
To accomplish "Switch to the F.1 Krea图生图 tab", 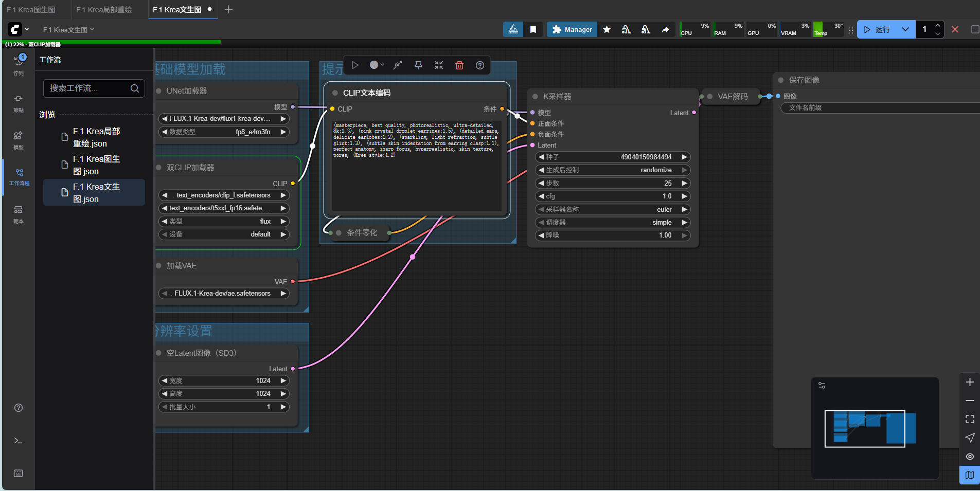I will point(31,10).
